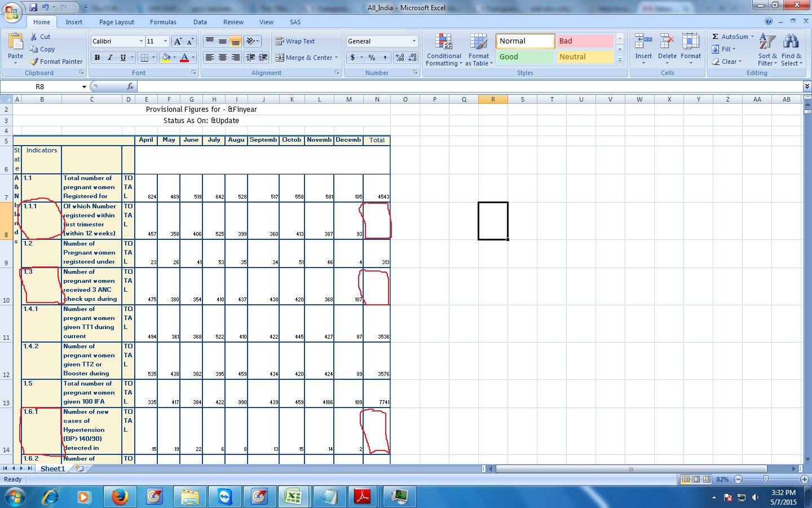Select the Sheet1 worksheet tab
The image size is (812, 508).
click(52, 468)
